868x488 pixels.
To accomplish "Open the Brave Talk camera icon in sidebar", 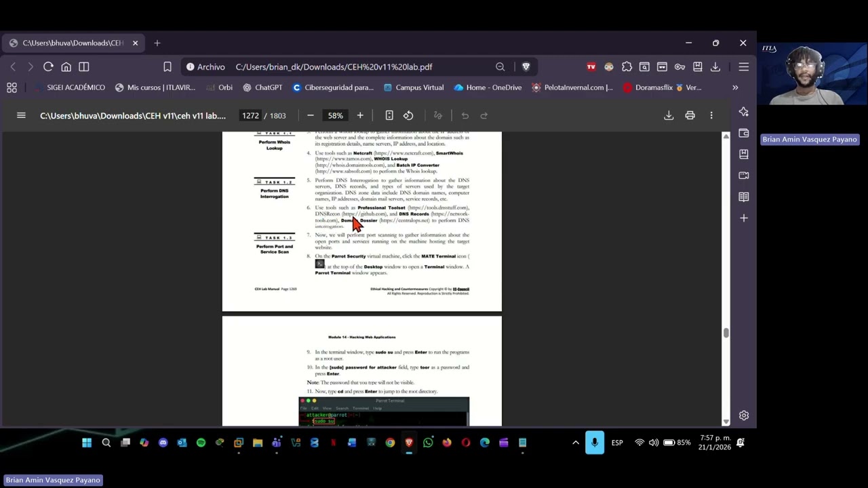I will pos(744,176).
